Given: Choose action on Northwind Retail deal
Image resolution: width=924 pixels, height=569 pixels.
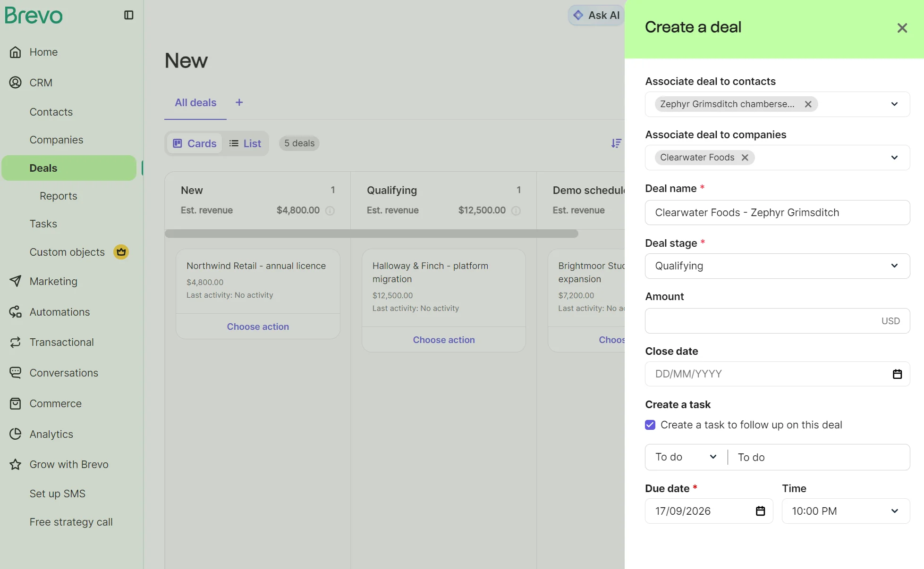Looking at the screenshot, I should pos(258,326).
